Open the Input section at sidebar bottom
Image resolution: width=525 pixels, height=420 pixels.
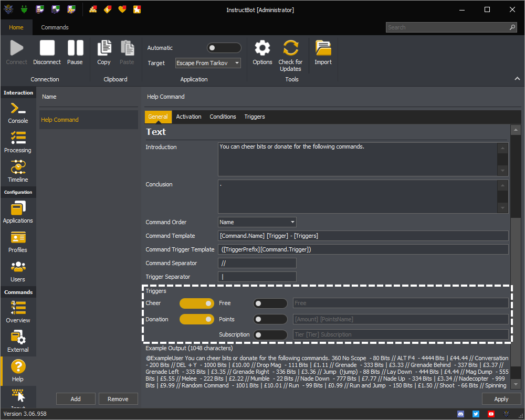(18, 397)
